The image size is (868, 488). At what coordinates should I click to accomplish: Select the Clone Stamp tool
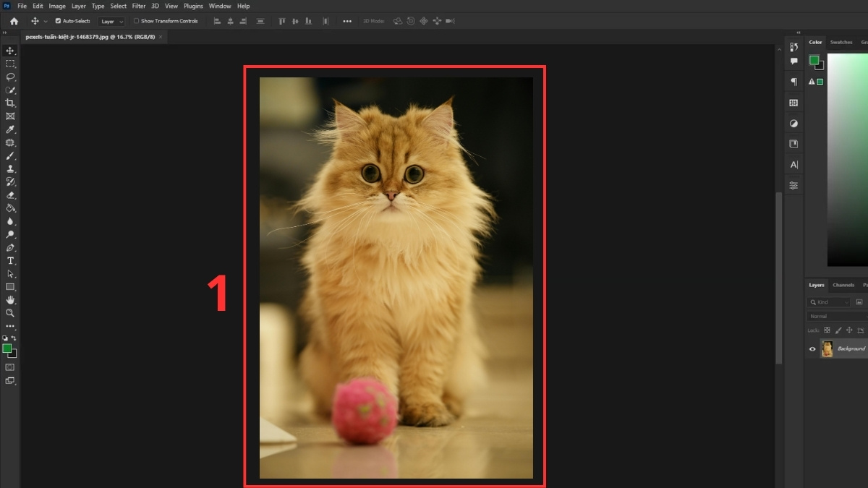10,168
